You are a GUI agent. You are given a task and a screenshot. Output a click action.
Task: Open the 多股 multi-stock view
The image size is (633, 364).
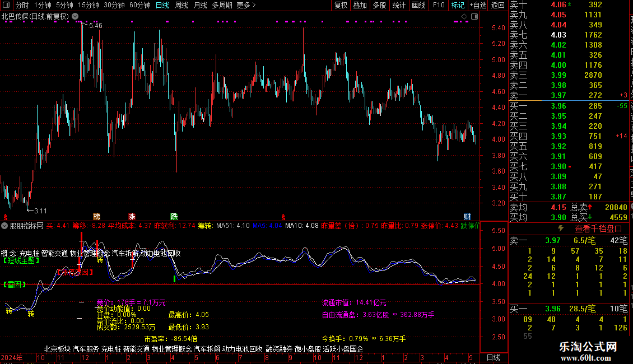[379, 5]
